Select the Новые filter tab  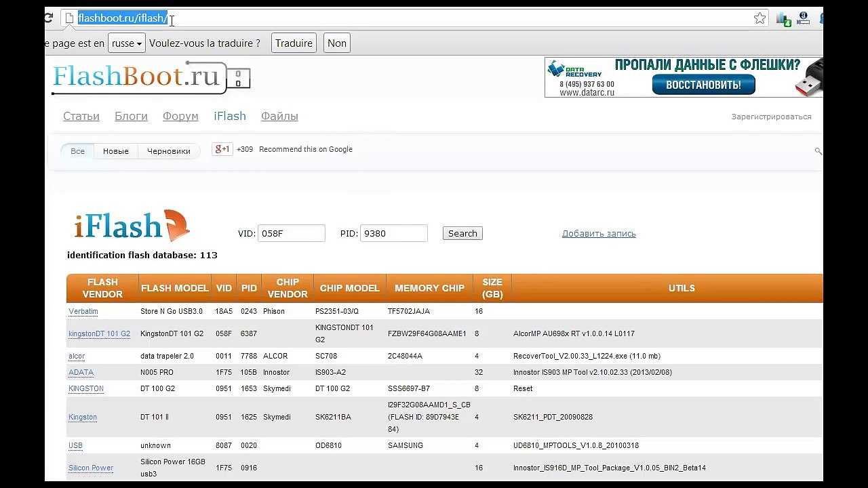pyautogui.click(x=116, y=151)
